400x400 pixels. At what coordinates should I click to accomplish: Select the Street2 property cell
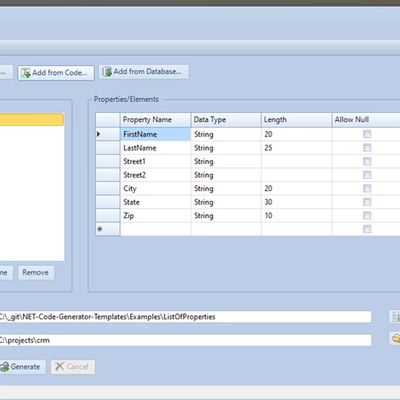point(155,175)
